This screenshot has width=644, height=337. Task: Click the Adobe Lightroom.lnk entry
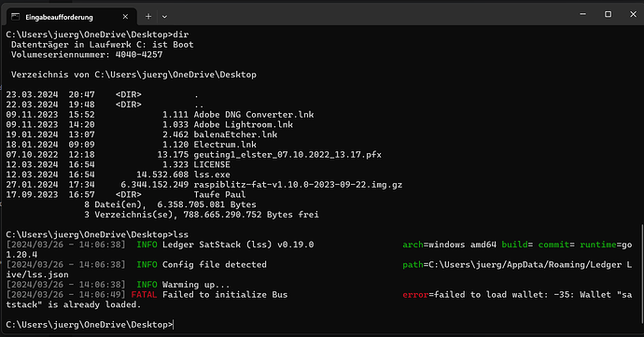click(244, 124)
